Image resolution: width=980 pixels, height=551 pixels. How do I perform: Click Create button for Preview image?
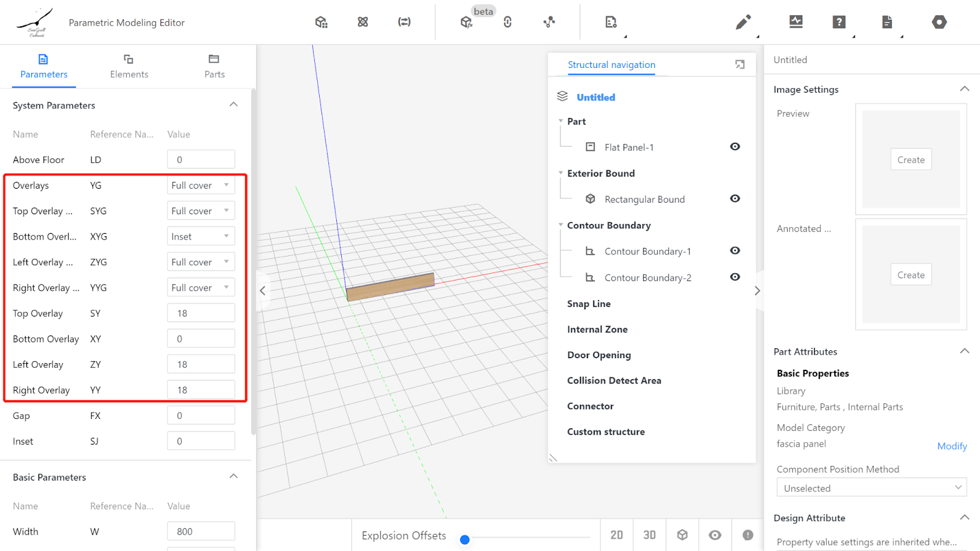911,160
